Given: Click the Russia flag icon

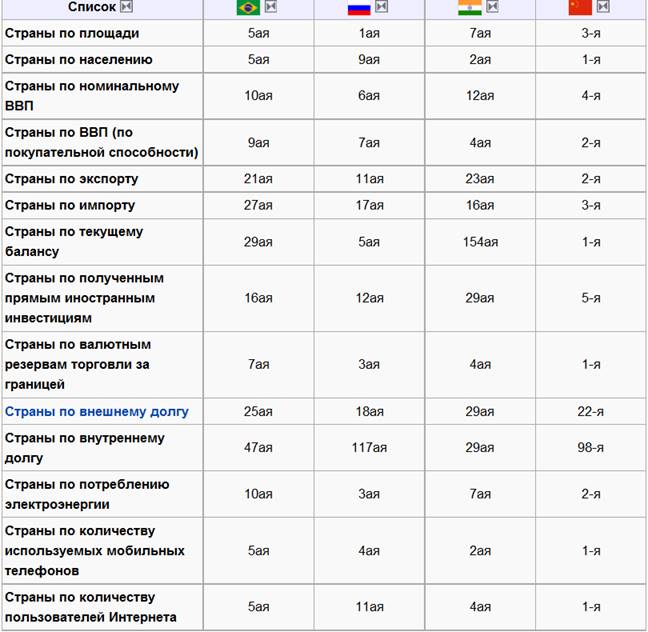Looking at the screenshot, I should [x=359, y=7].
